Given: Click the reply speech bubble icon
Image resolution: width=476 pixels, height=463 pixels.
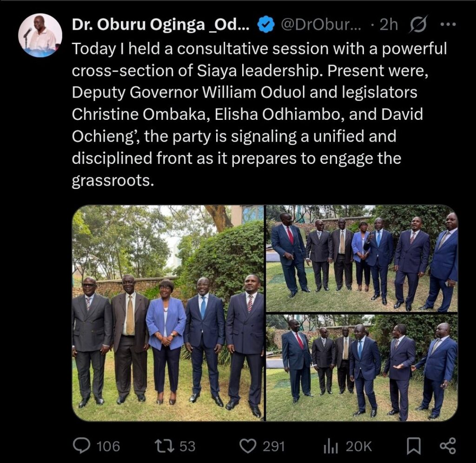Looking at the screenshot, I should coord(81,446).
